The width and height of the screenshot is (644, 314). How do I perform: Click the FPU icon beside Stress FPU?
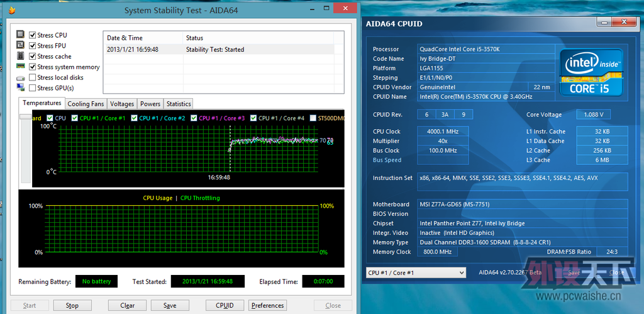point(20,45)
